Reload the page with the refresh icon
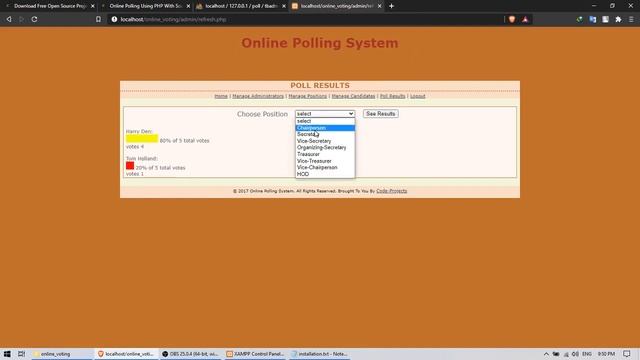The image size is (640, 360). [34, 19]
